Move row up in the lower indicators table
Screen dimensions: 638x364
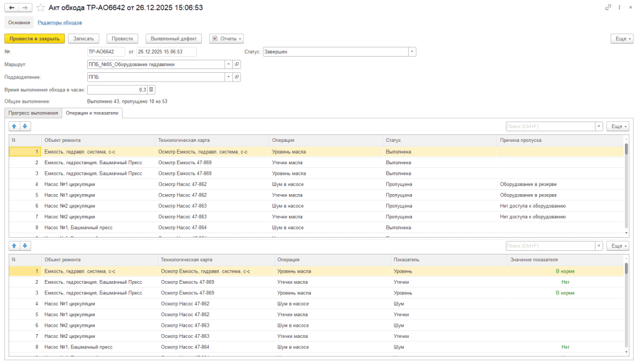14,246
